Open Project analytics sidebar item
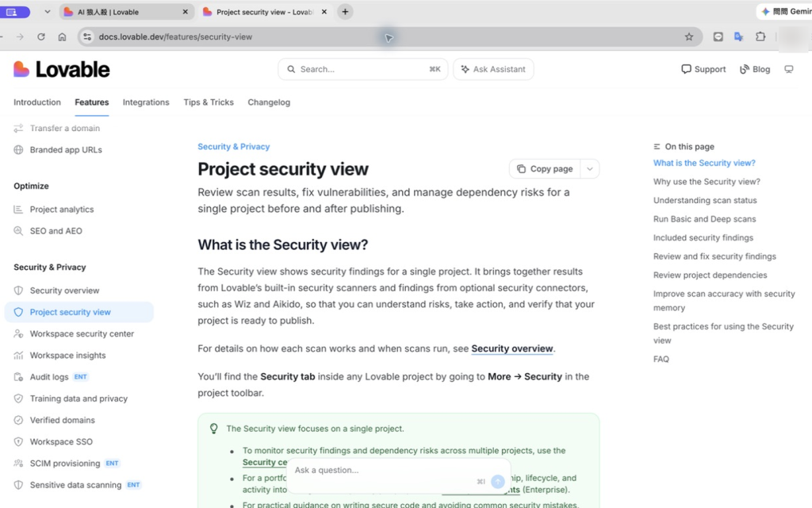Viewport: 812px width, 508px height. (x=79, y=210)
